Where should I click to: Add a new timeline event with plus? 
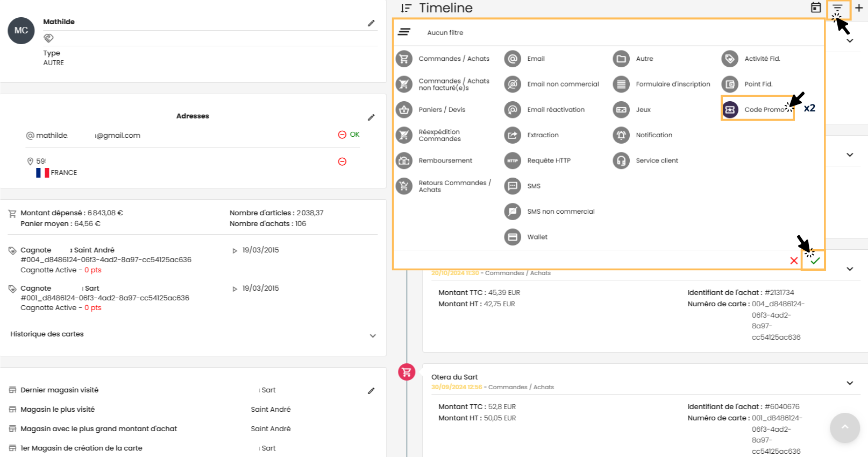[x=859, y=8]
